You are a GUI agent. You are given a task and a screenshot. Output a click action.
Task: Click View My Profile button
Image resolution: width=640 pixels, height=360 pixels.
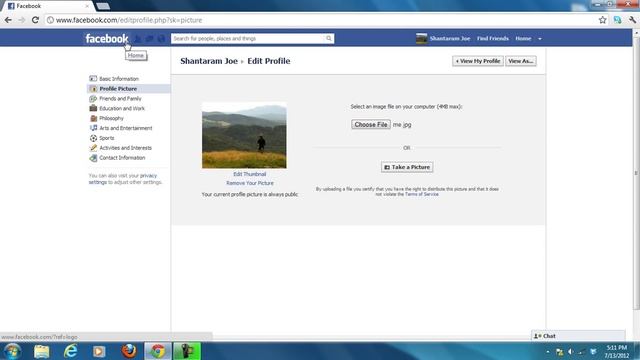pos(478,61)
